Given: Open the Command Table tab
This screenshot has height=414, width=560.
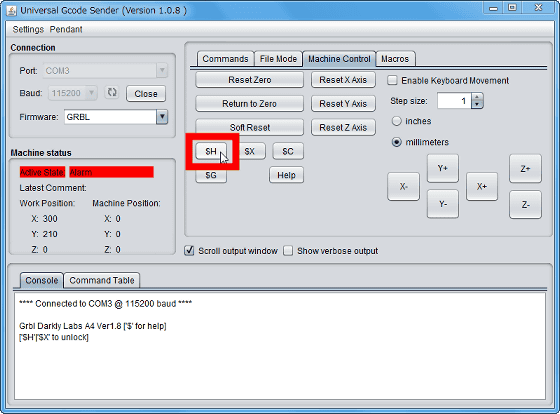Looking at the screenshot, I should click(x=102, y=280).
